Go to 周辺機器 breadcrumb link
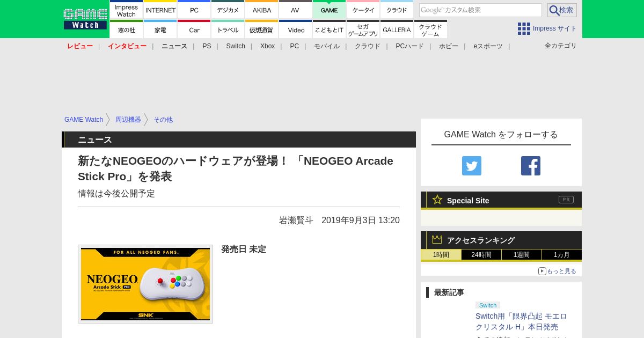 128,120
